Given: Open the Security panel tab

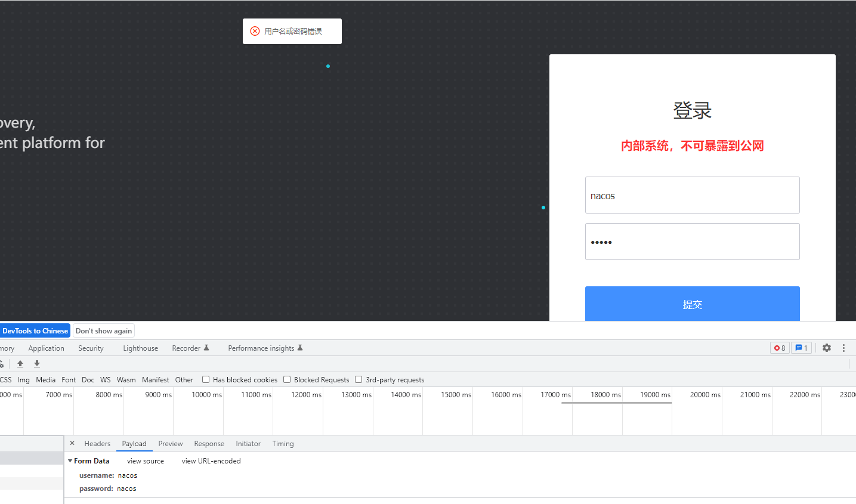Looking at the screenshot, I should (91, 348).
